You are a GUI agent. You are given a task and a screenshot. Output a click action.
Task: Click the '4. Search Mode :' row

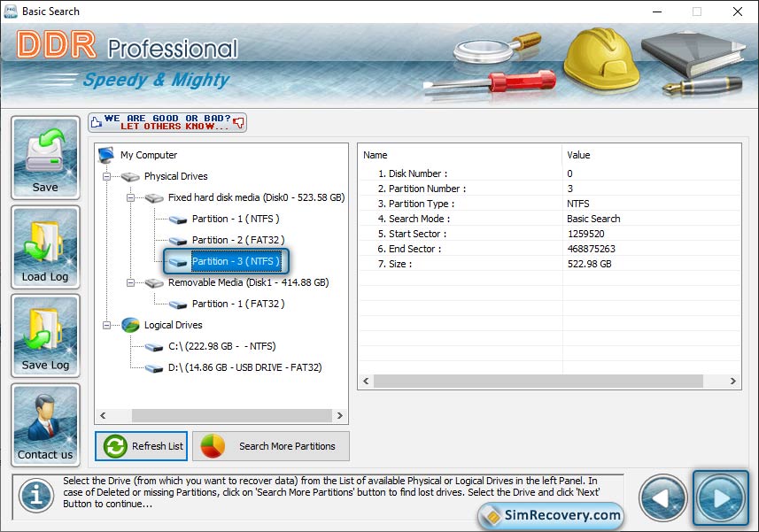(550, 219)
